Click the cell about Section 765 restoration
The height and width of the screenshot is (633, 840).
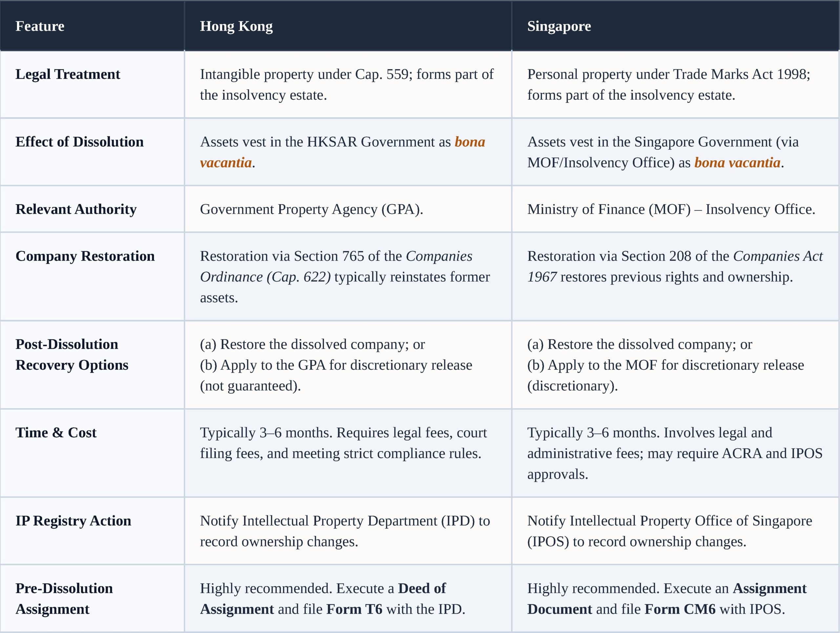point(348,276)
